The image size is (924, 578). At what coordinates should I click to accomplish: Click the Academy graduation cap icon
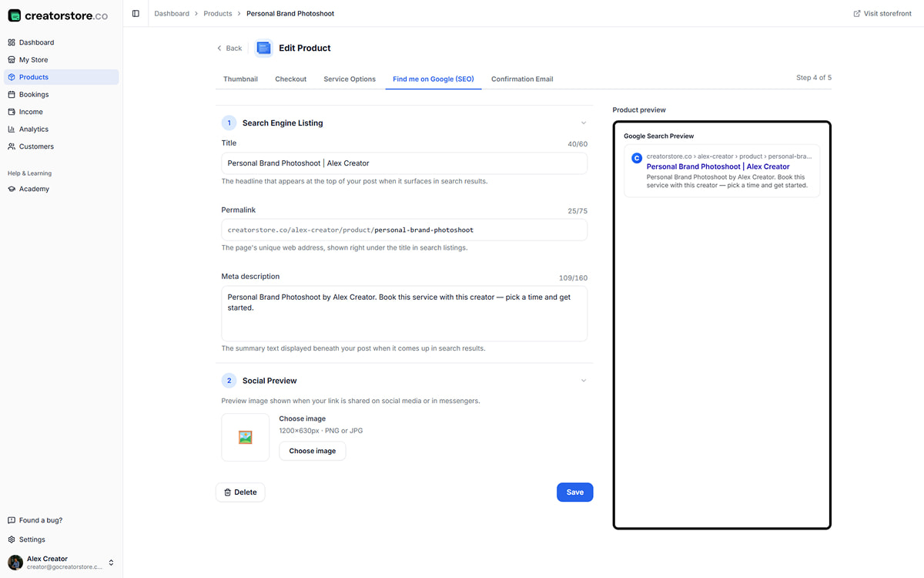pyautogui.click(x=12, y=189)
